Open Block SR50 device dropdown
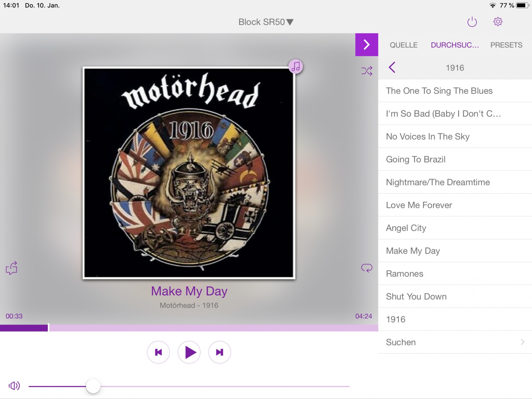 [x=266, y=22]
